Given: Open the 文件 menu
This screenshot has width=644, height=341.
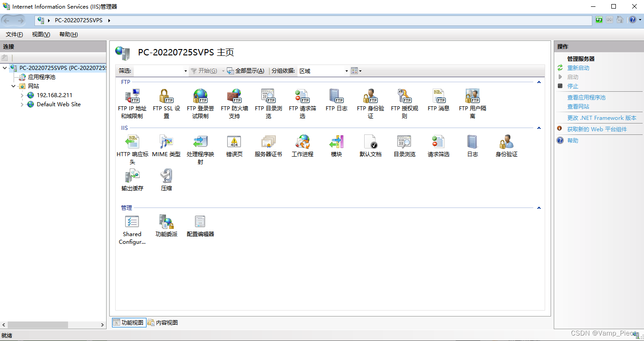Looking at the screenshot, I should pos(14,35).
